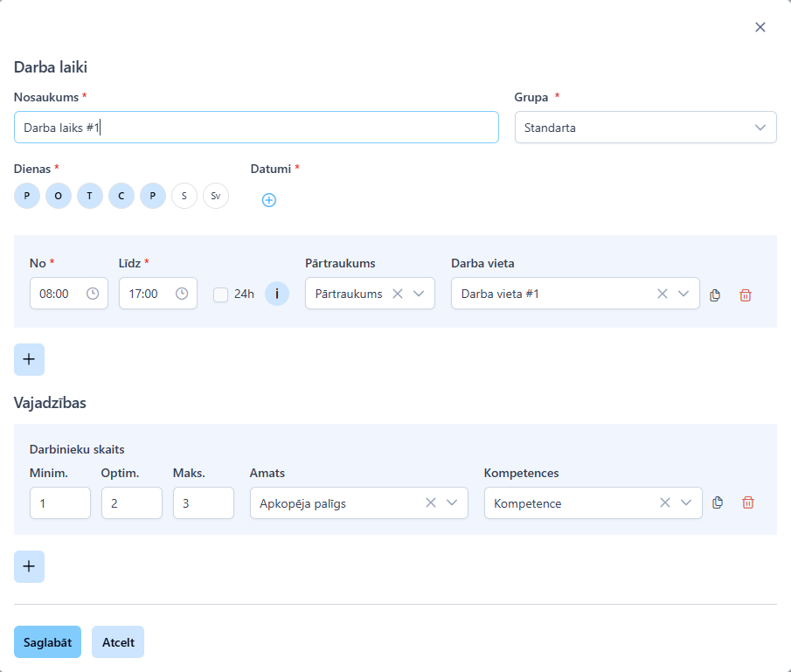This screenshot has height=672, width=791.
Task: Toggle Saturday (S) day selection
Action: point(184,196)
